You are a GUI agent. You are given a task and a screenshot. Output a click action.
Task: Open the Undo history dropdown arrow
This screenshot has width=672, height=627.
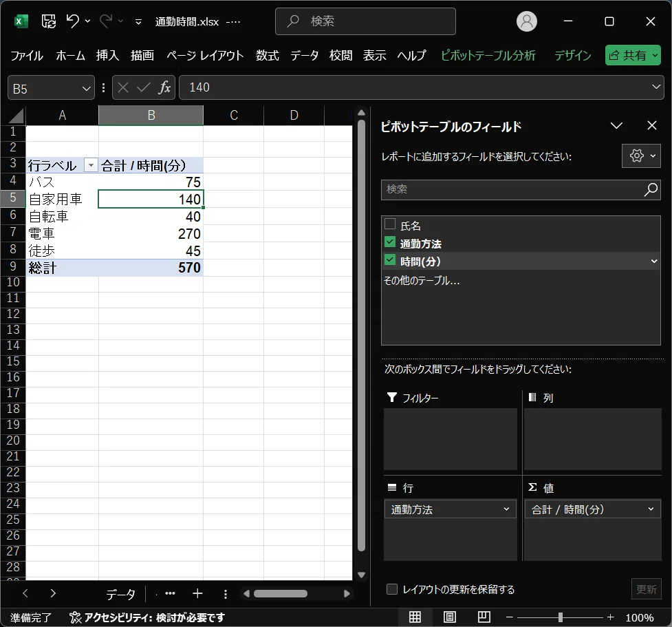point(87,21)
